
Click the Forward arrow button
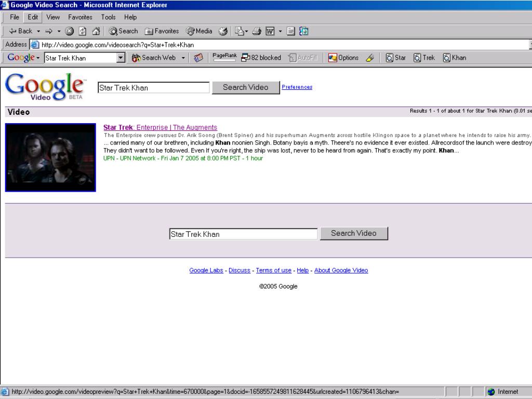click(x=49, y=31)
